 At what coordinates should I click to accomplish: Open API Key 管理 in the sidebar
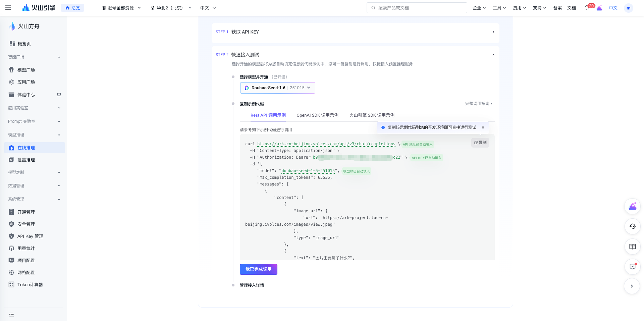pos(30,236)
